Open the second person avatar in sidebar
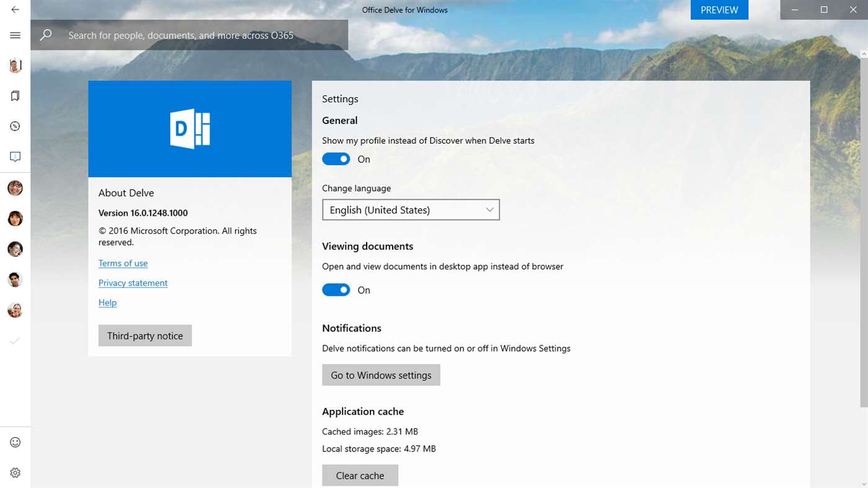 pyautogui.click(x=15, y=218)
